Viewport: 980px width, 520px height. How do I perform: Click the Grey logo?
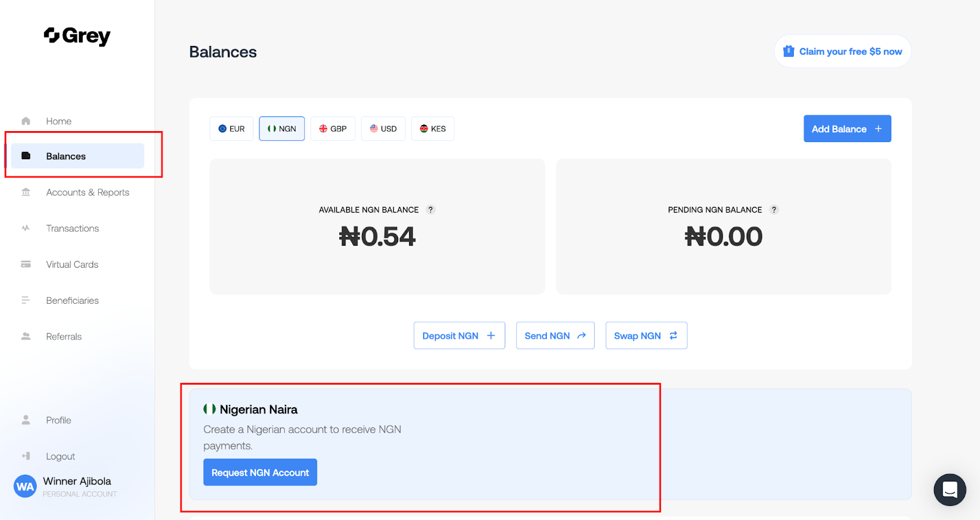pyautogui.click(x=77, y=36)
